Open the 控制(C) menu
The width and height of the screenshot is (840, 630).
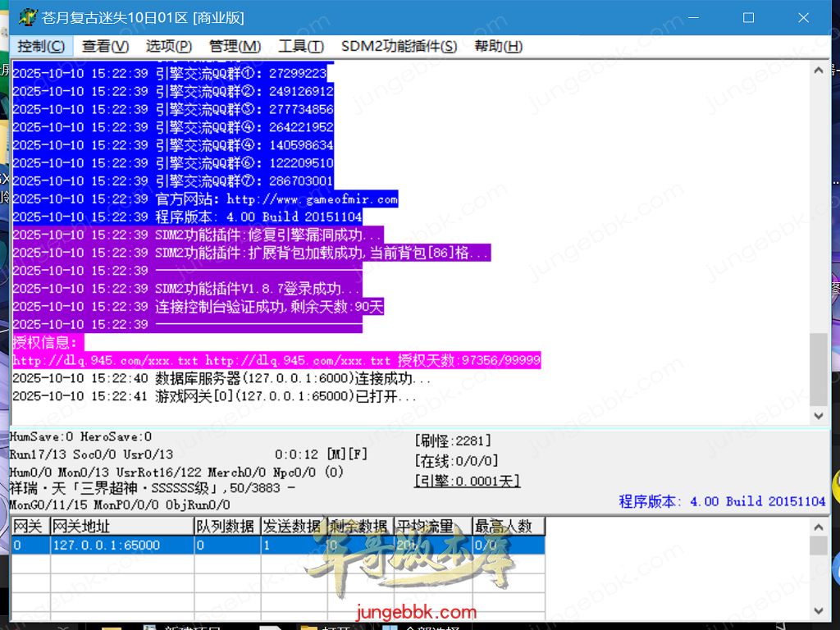[41, 47]
